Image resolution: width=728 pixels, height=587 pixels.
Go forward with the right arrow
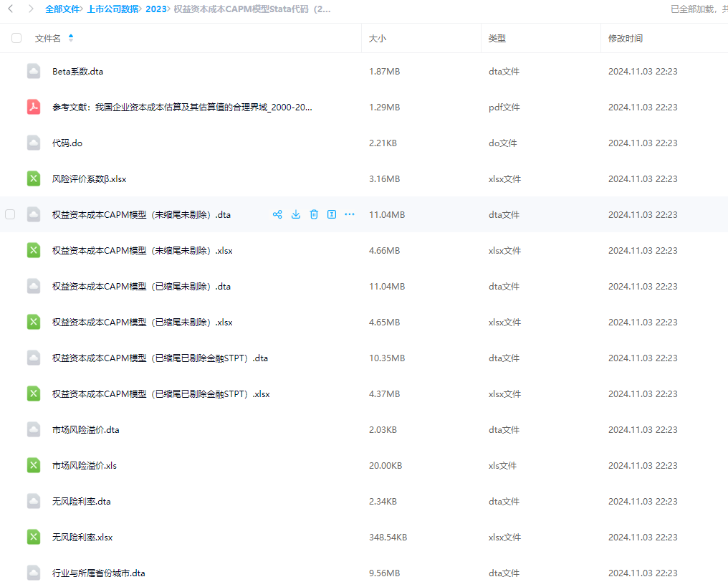click(31, 9)
